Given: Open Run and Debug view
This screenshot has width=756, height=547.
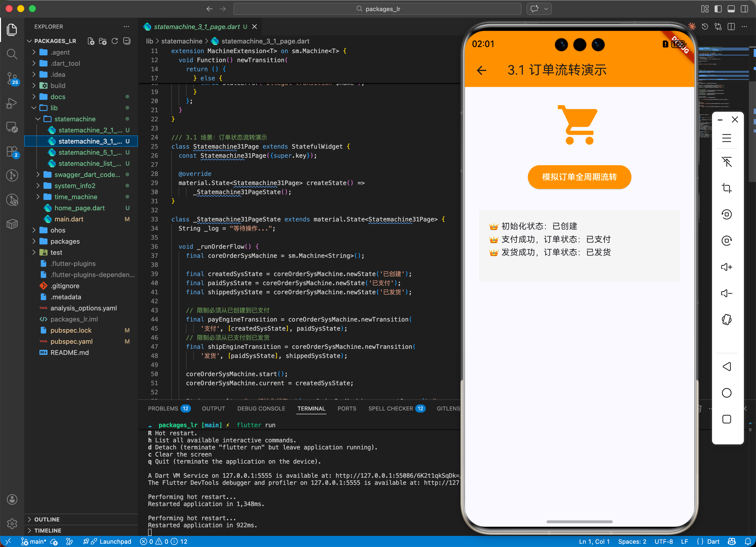Looking at the screenshot, I should pyautogui.click(x=12, y=103).
